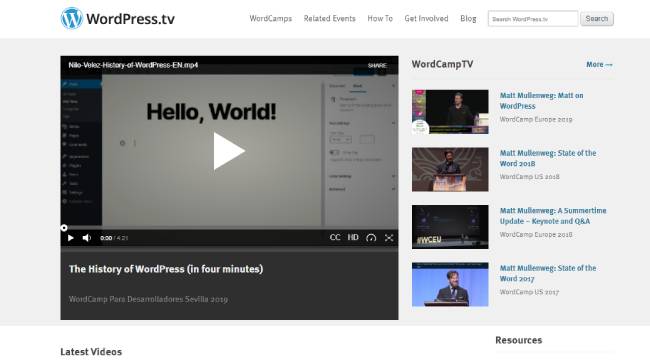Click the WordPress.tv site title text
The image size is (650, 360).
click(130, 19)
